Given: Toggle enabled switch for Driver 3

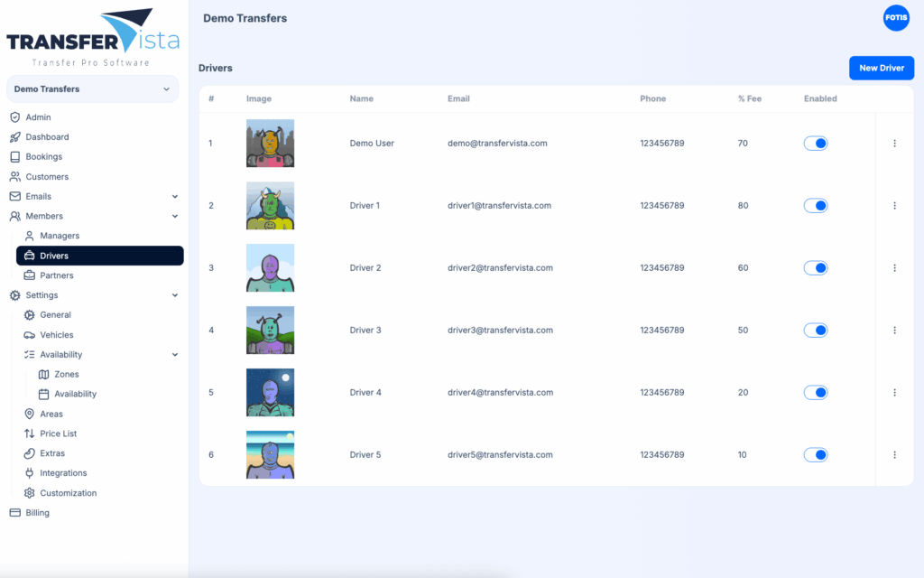Looking at the screenshot, I should (816, 331).
